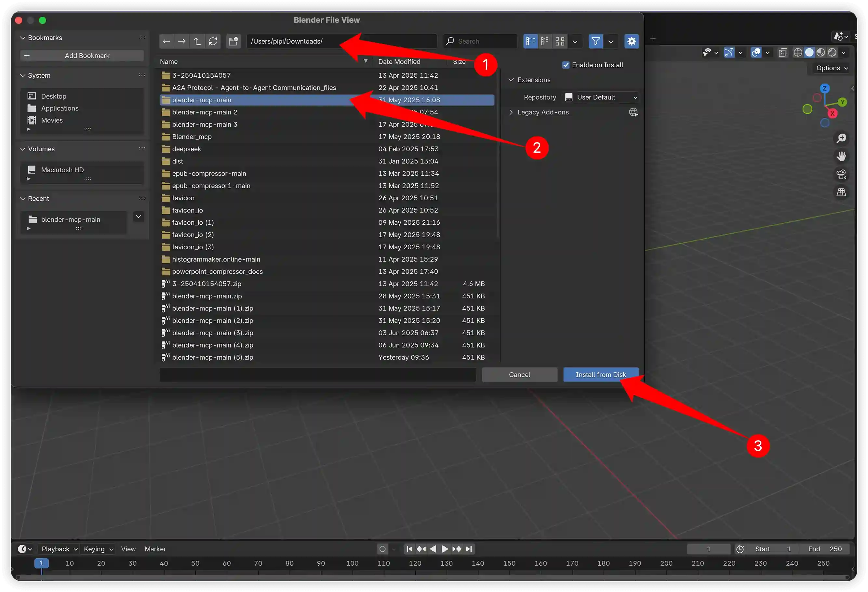This screenshot has height=592, width=868.
Task: Go forward to next folder
Action: point(182,41)
